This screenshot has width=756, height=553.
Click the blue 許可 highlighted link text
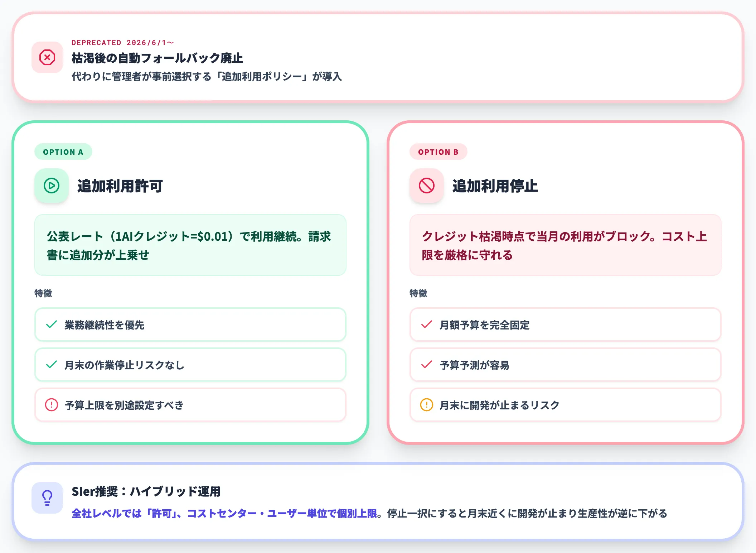pyautogui.click(x=161, y=513)
